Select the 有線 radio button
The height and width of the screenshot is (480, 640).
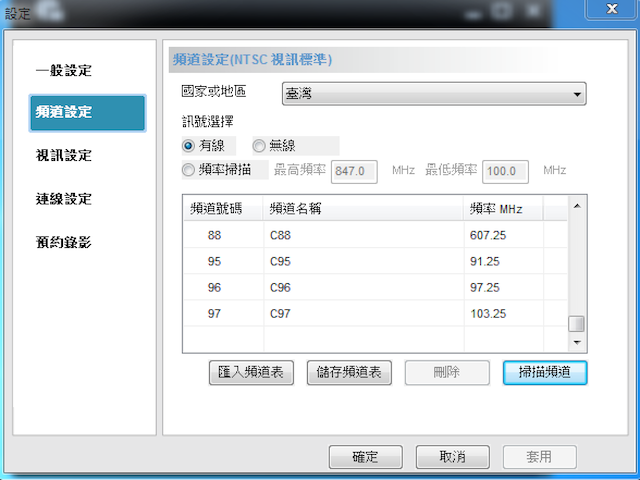[x=188, y=146]
